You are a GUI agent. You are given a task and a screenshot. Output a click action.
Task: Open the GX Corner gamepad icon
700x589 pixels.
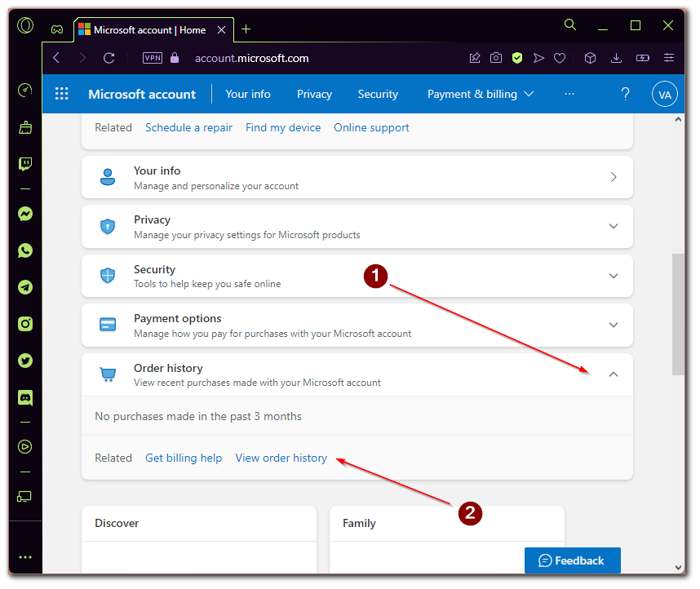[56, 29]
